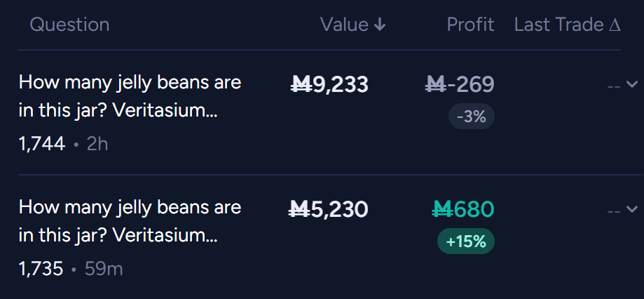Click the Value column down arrow icon
Screen dimensions: 644x299
click(x=380, y=25)
